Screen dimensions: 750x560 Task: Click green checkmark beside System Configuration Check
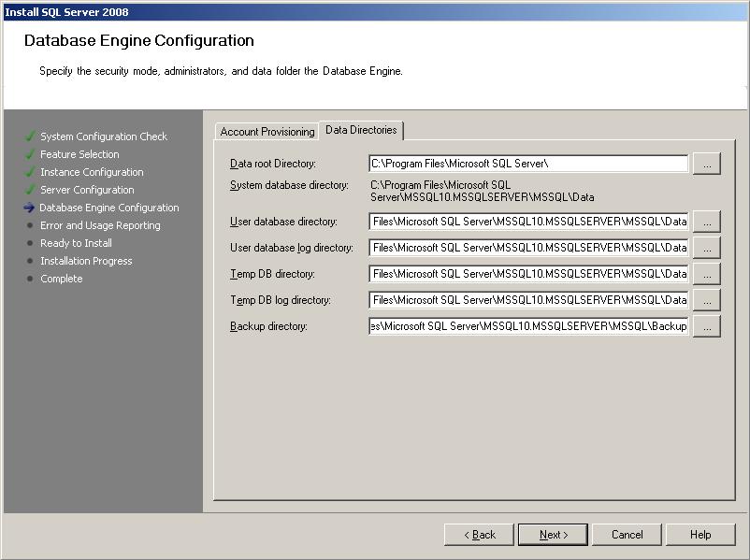30,136
